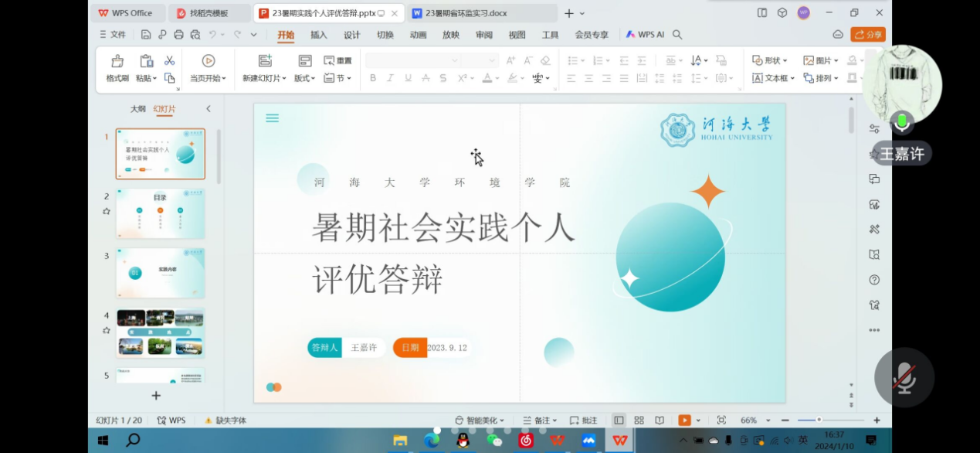The height and width of the screenshot is (453, 980).
Task: Expand the smart beautify (智能美化) menu
Action: [480, 421]
